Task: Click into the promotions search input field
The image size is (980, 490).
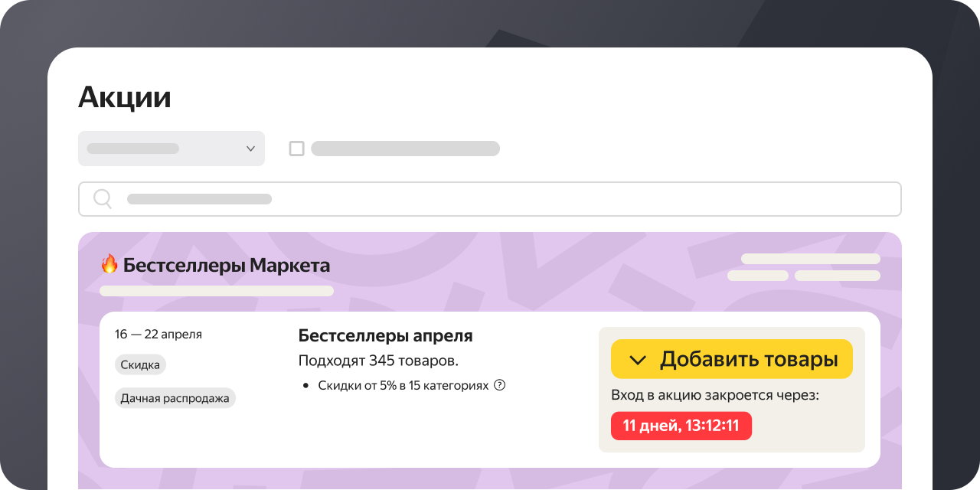Action: (x=490, y=199)
